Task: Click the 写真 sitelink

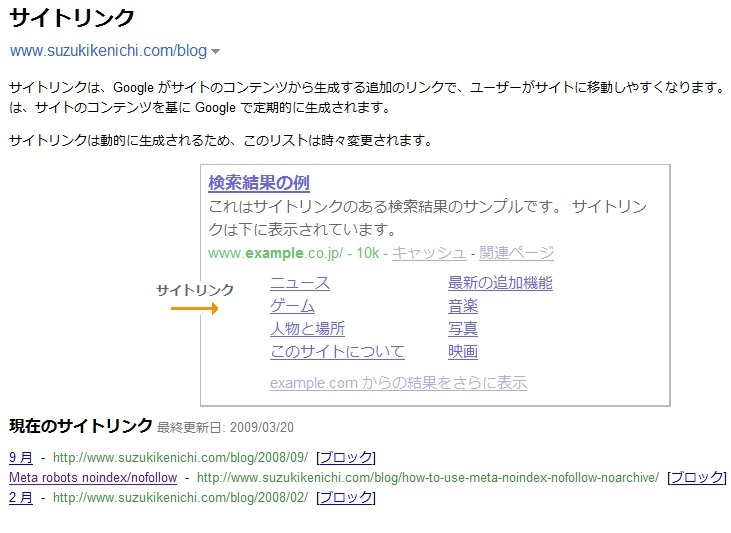Action: (x=463, y=329)
